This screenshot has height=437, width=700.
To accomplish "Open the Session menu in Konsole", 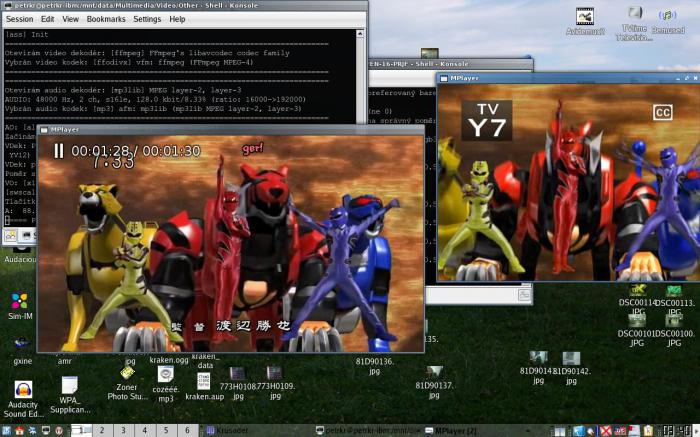I will point(19,19).
